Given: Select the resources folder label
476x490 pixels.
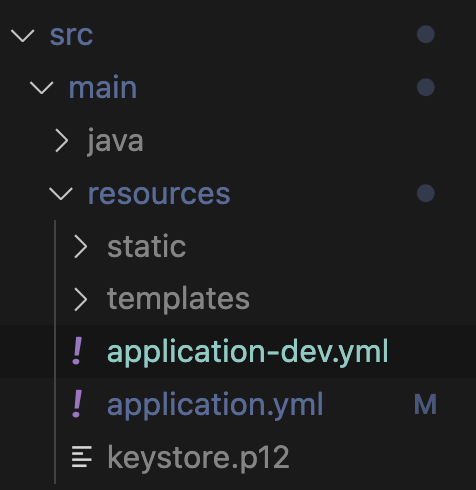Looking at the screenshot, I should click(x=159, y=194).
